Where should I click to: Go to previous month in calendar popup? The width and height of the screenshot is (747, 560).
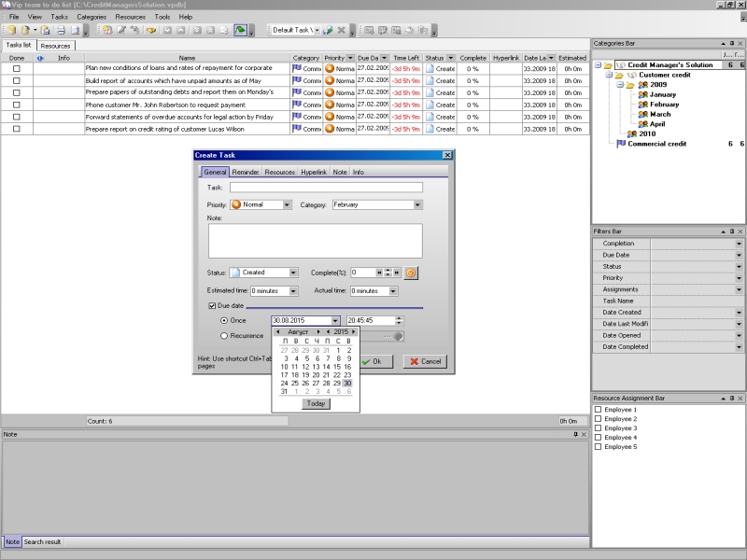click(x=277, y=331)
